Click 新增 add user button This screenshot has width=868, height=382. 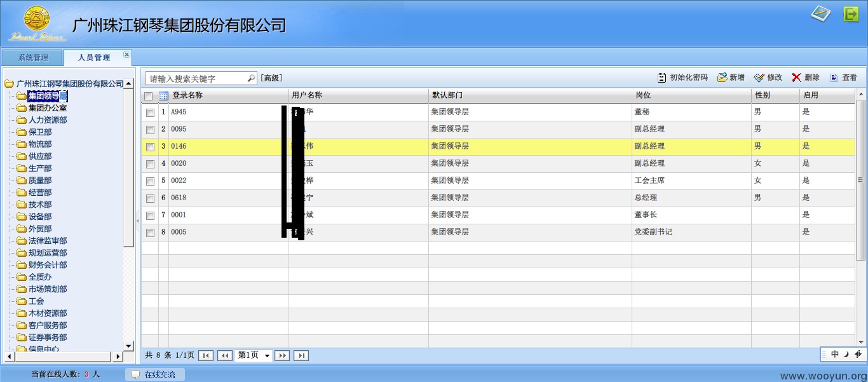731,78
